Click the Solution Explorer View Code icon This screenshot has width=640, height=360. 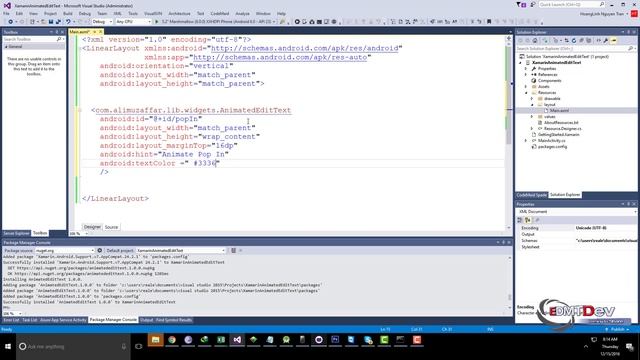[599, 40]
